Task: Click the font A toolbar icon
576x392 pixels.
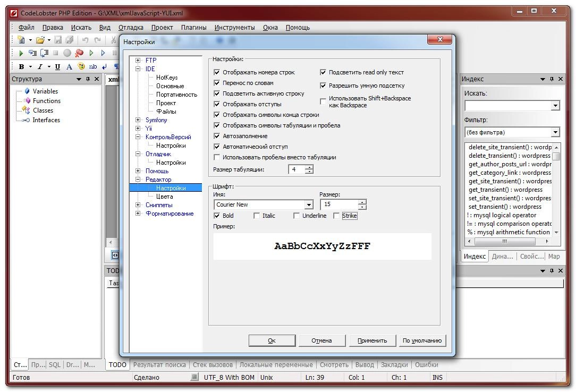Action: tap(69, 67)
